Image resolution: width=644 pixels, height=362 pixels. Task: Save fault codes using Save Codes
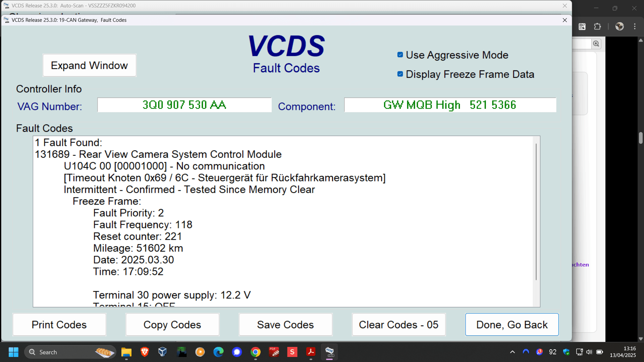pos(285,324)
